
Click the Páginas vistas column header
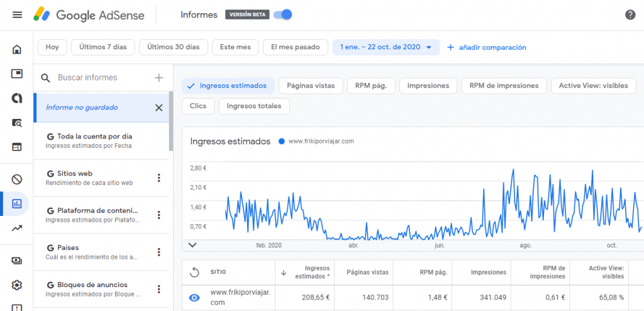pyautogui.click(x=367, y=273)
